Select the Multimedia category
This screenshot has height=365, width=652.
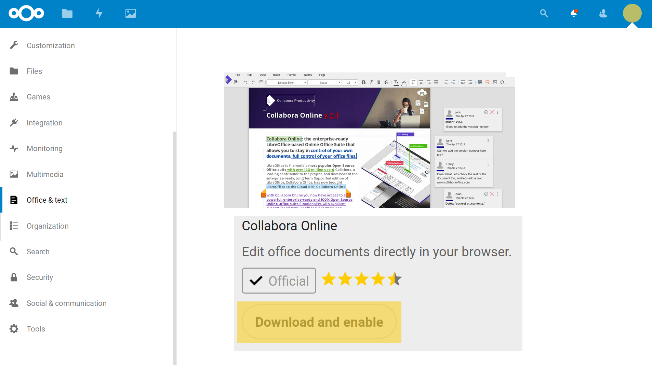(x=45, y=174)
